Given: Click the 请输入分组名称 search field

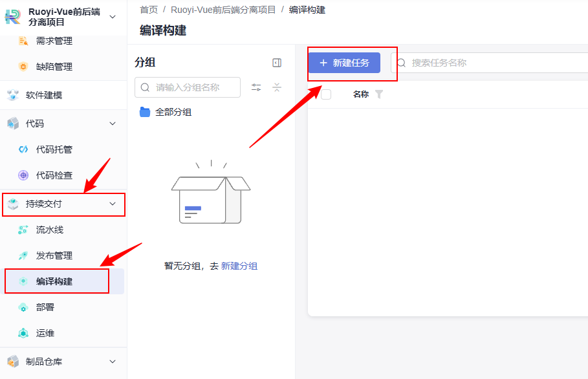Looking at the screenshot, I should 188,87.
